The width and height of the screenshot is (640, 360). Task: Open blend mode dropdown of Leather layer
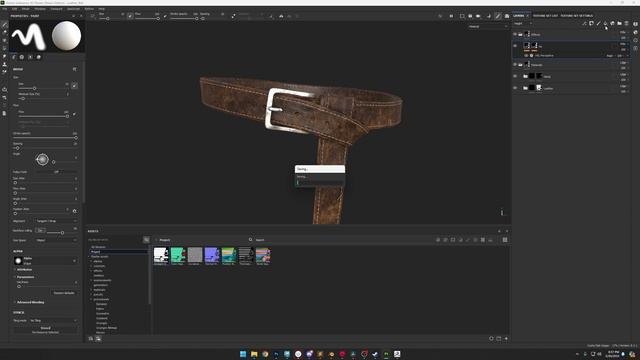[623, 86]
